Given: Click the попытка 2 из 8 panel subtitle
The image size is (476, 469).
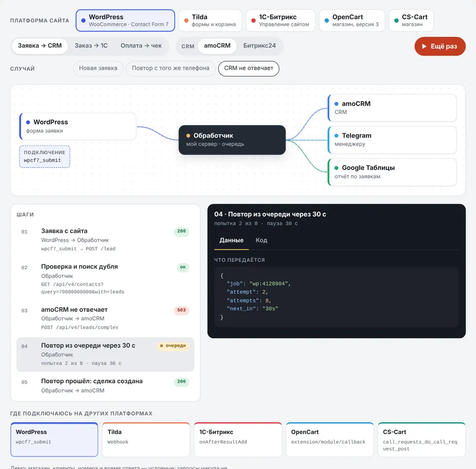Looking at the screenshot, I should 256,224.
